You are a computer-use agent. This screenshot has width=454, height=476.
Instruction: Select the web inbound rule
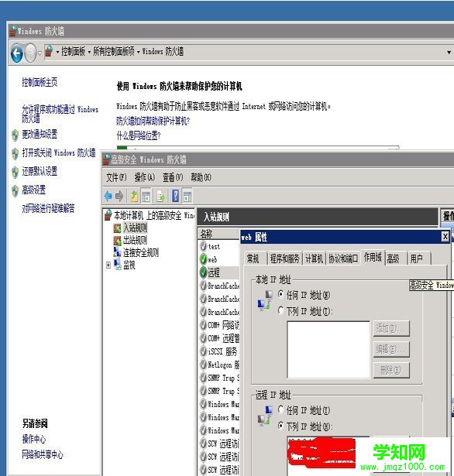click(x=212, y=259)
